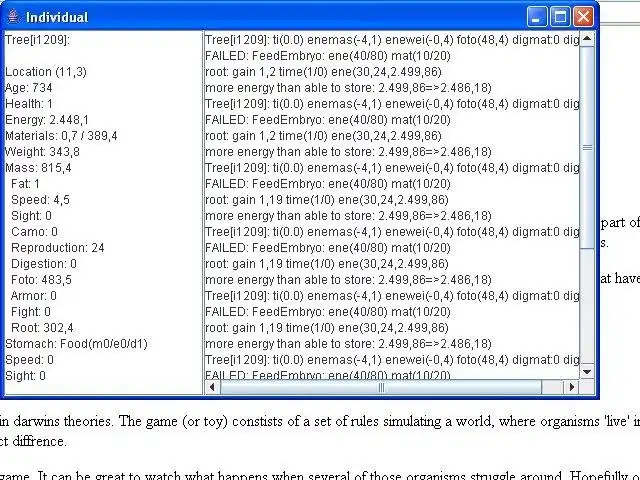Click the 'Root: 302,4' entry
The height and width of the screenshot is (480, 640).
coord(42,328)
